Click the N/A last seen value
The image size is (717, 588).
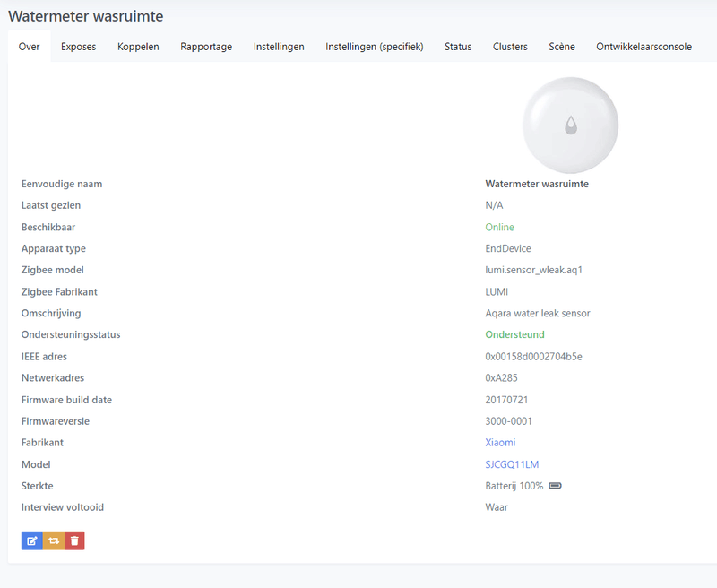pyautogui.click(x=495, y=205)
